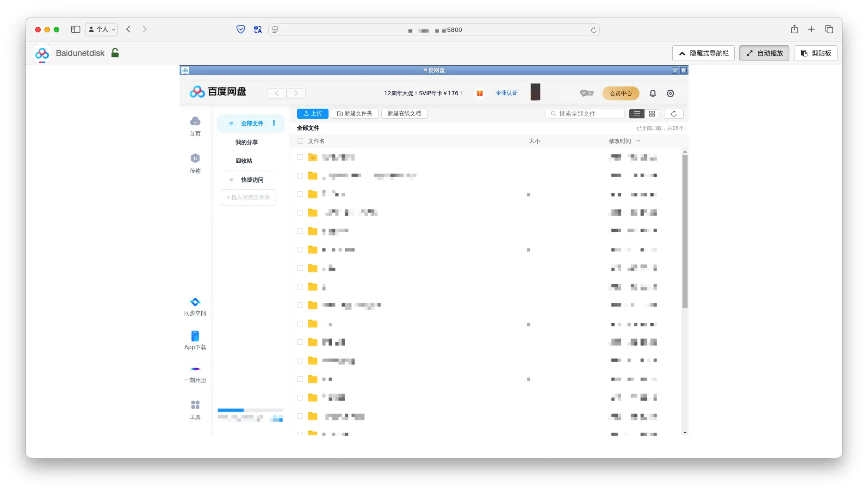This screenshot has height=492, width=868.
Task: Open the settings gear icon in header
Action: [x=670, y=93]
